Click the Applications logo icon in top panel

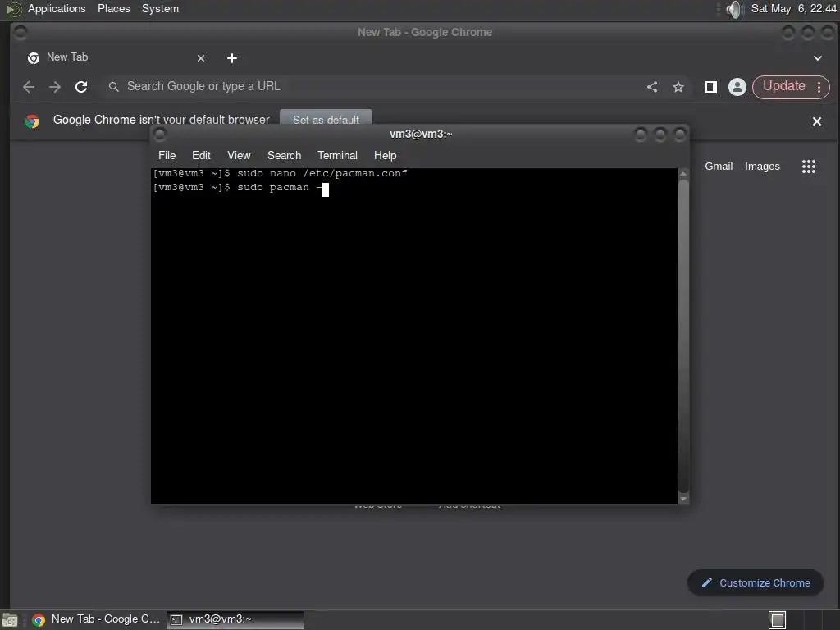[x=13, y=9]
